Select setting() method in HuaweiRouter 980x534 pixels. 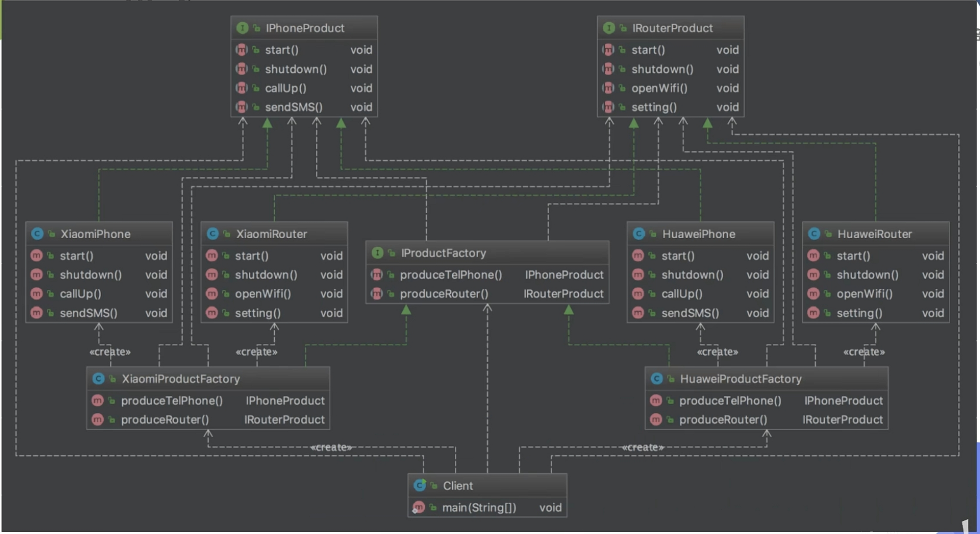click(x=859, y=313)
